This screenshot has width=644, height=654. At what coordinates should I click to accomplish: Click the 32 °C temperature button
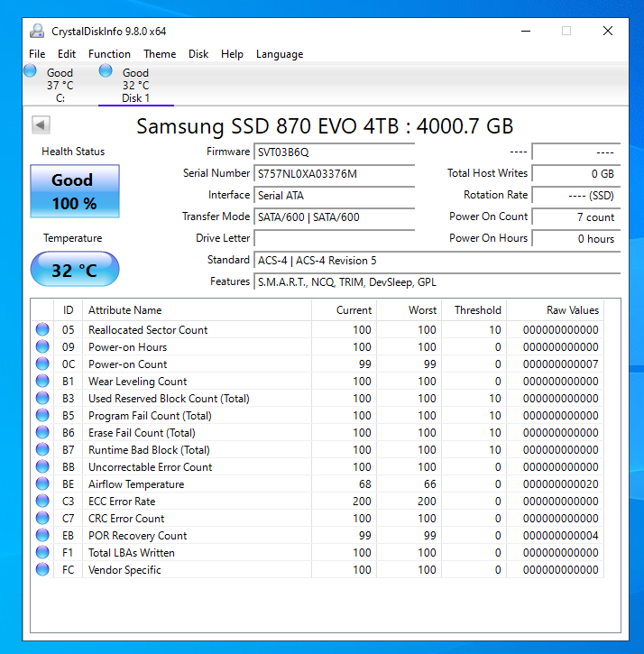(x=75, y=269)
